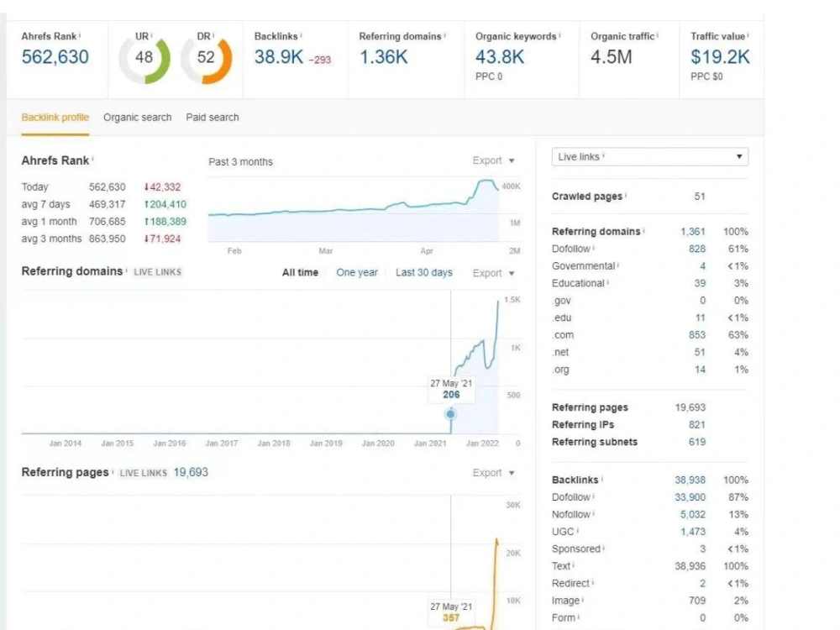Click info icon next to Ahrefs Rank header metric
The height and width of the screenshot is (630, 840).
(x=80, y=34)
